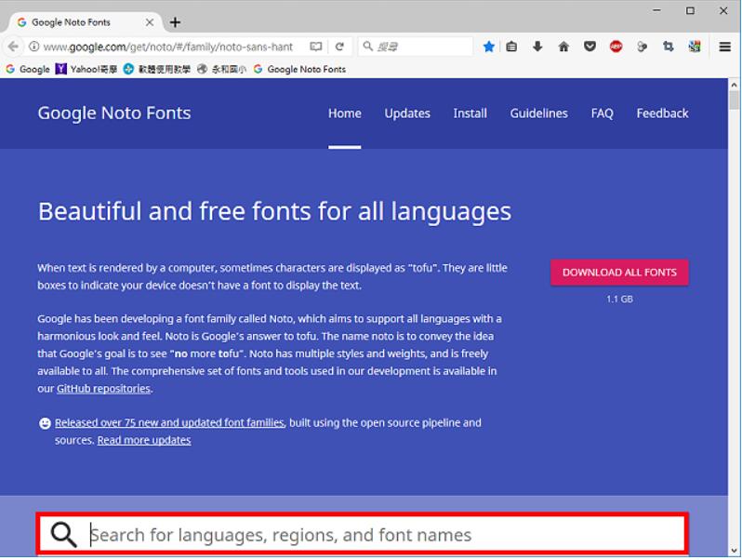Viewport: 742px width, 560px height.
Task: Reload the page with the refresh icon
Action: coord(339,47)
